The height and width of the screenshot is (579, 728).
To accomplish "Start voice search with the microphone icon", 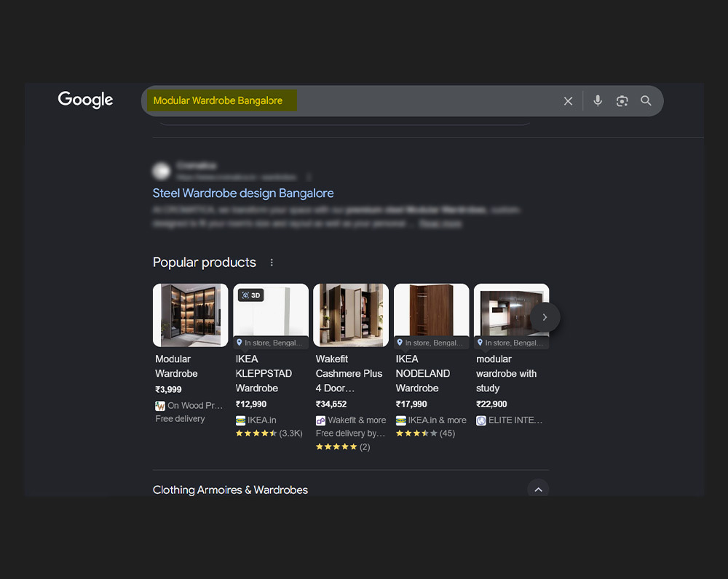I will pyautogui.click(x=598, y=100).
